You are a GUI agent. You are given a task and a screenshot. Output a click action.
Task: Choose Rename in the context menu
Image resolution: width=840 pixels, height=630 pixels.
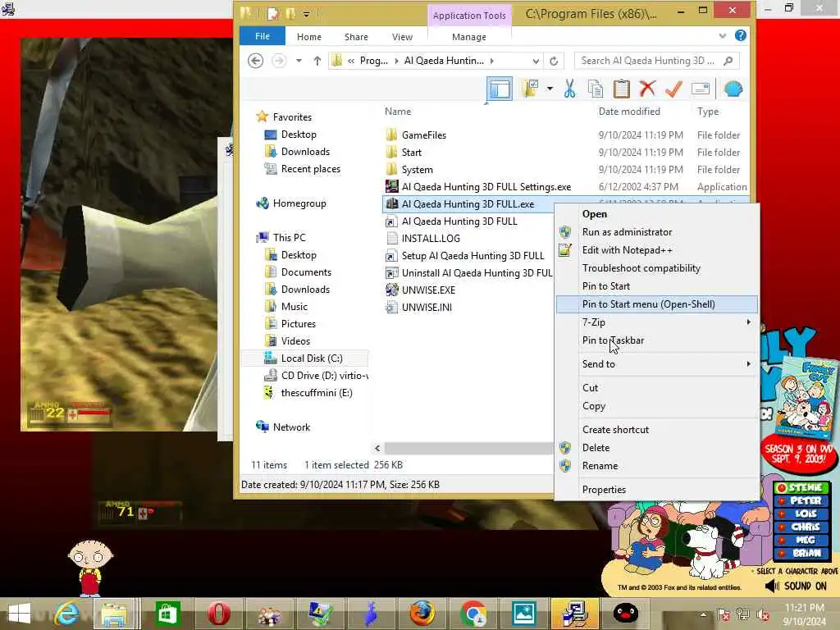coord(657,466)
